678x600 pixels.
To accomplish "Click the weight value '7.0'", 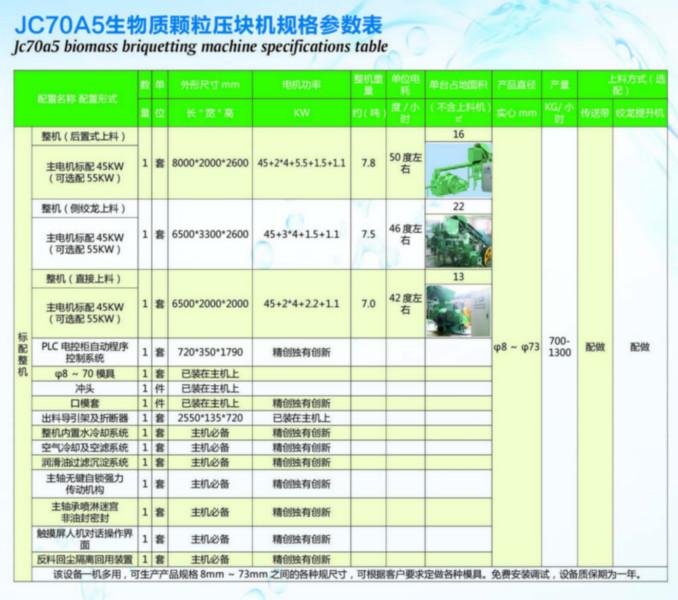I will 368,304.
